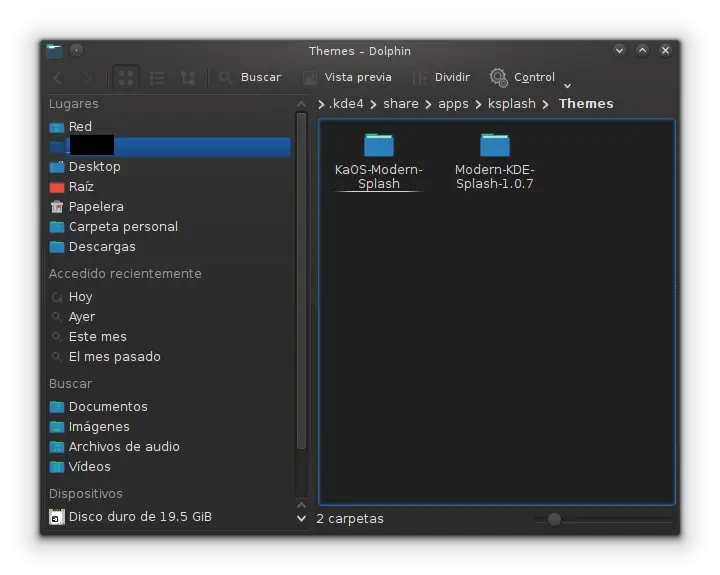Viewport: 720px width, 575px height.
Task: Expand the chevron before ksplash
Action: 478,105
